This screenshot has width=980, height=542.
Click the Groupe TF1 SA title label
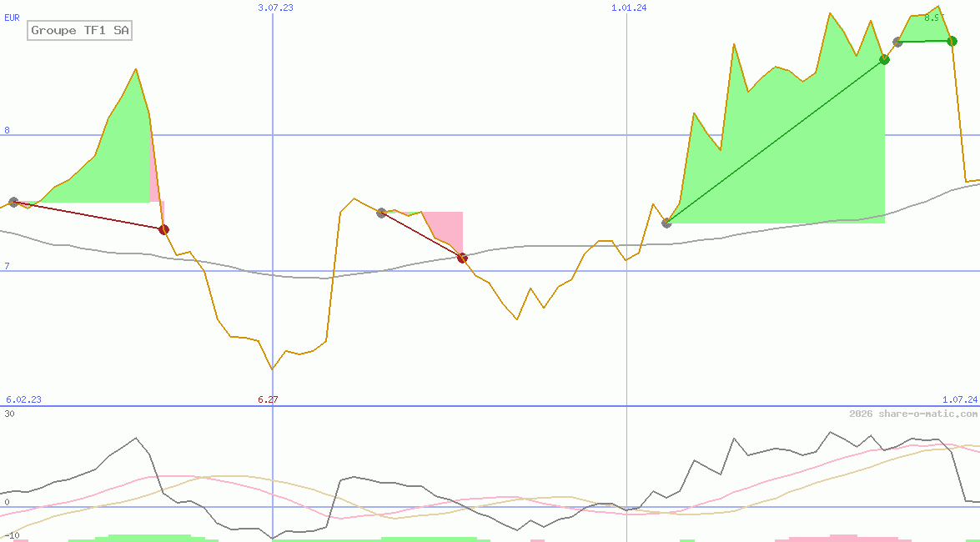point(80,31)
